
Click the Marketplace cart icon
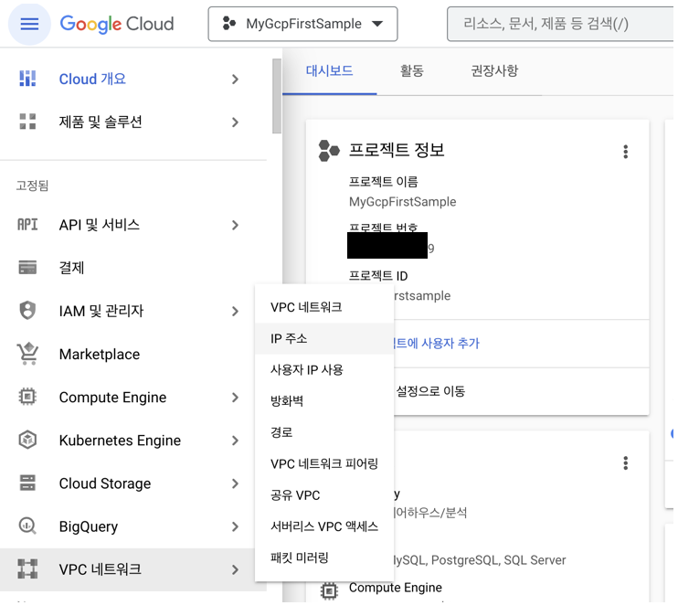point(27,354)
